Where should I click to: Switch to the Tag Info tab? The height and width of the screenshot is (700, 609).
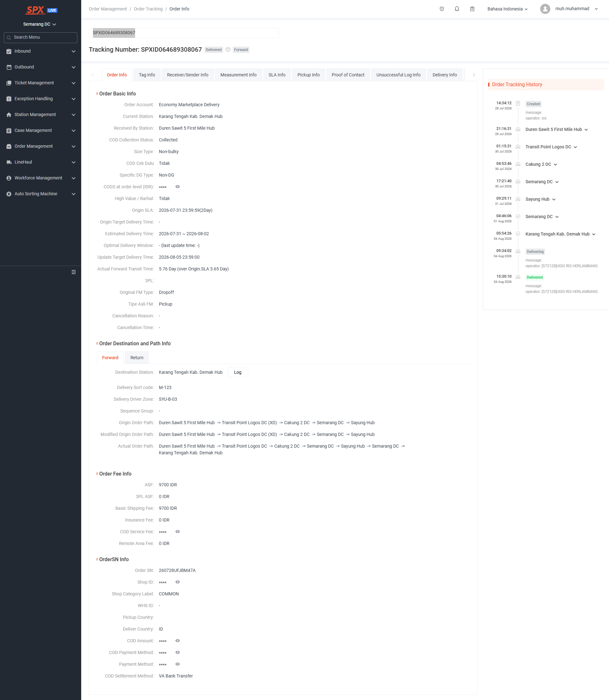click(147, 75)
